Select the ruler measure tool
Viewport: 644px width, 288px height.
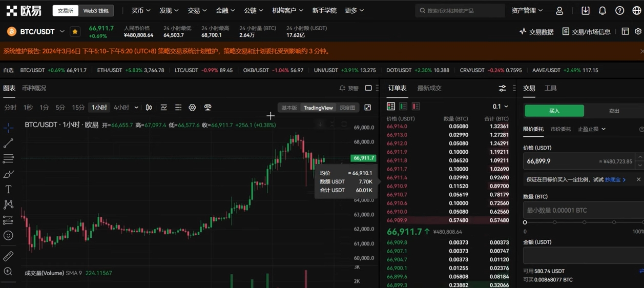[x=8, y=256]
